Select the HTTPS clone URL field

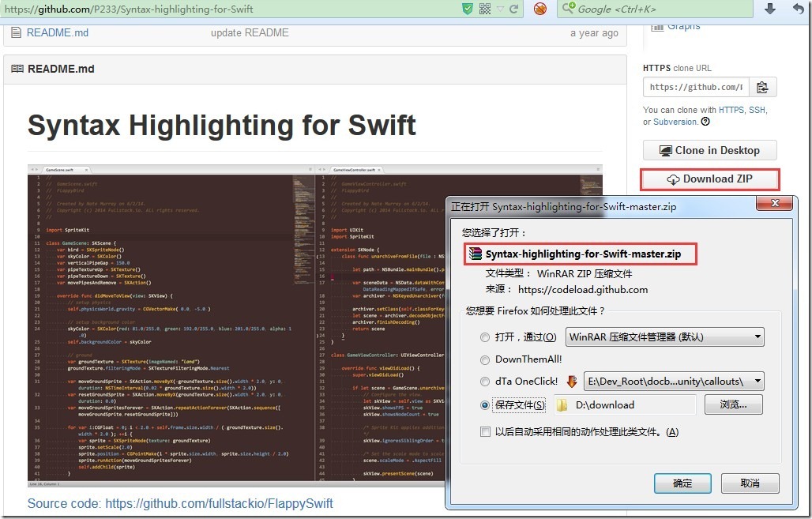[x=696, y=87]
